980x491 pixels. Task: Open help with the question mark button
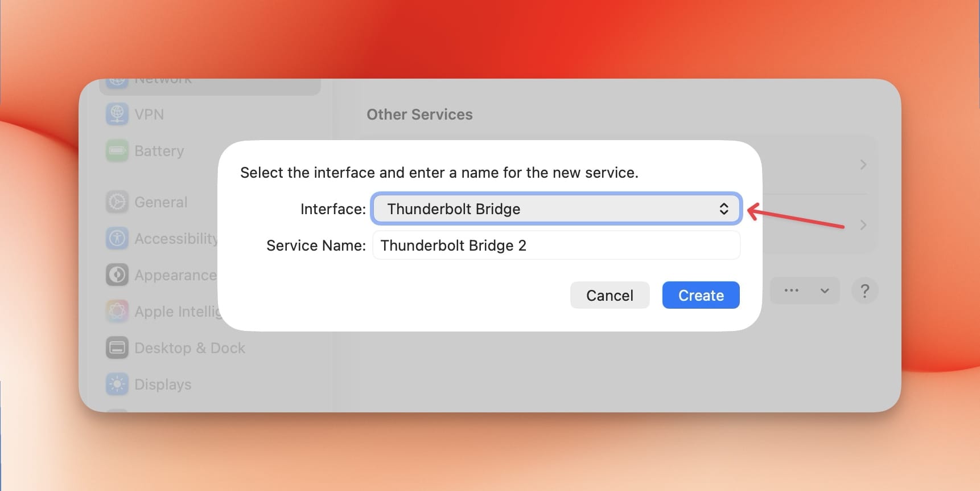[864, 291]
